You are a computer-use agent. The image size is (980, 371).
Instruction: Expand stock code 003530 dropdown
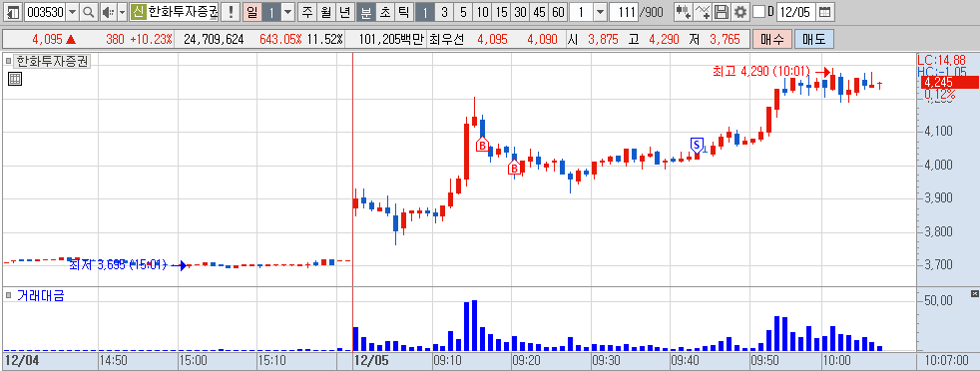pyautogui.click(x=72, y=12)
